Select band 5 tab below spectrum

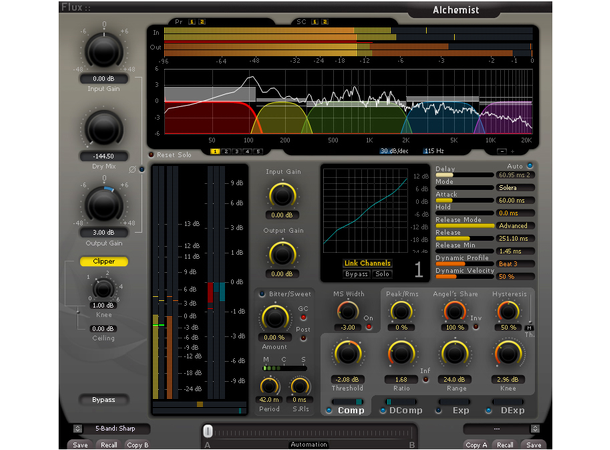(258, 151)
